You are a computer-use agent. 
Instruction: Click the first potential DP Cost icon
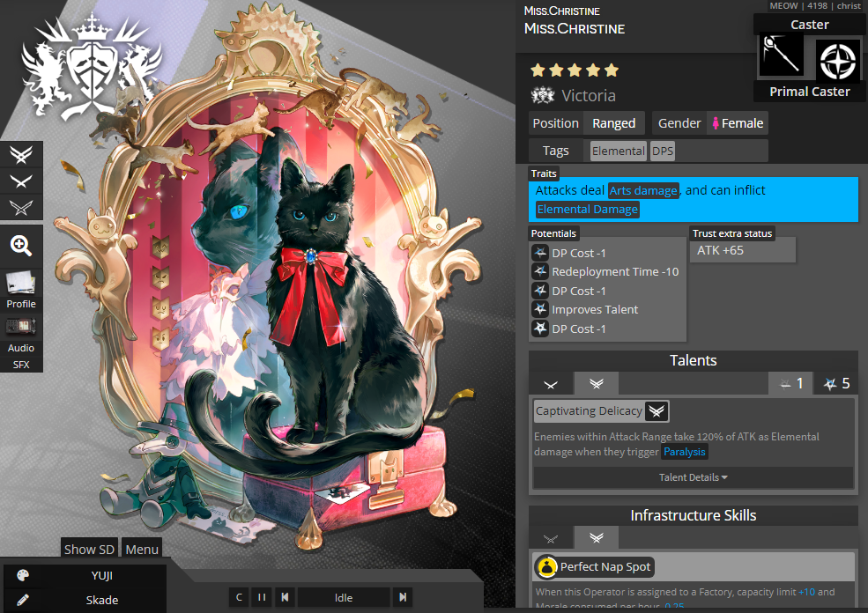(540, 253)
